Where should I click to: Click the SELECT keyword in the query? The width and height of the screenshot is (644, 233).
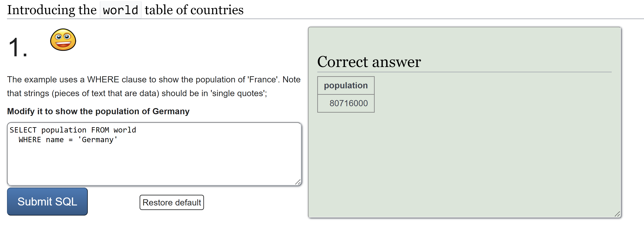(x=23, y=130)
